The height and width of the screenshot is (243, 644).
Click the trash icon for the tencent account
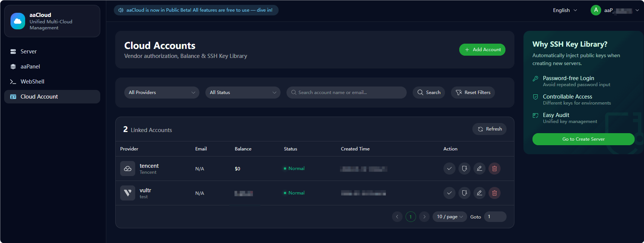[x=494, y=169]
